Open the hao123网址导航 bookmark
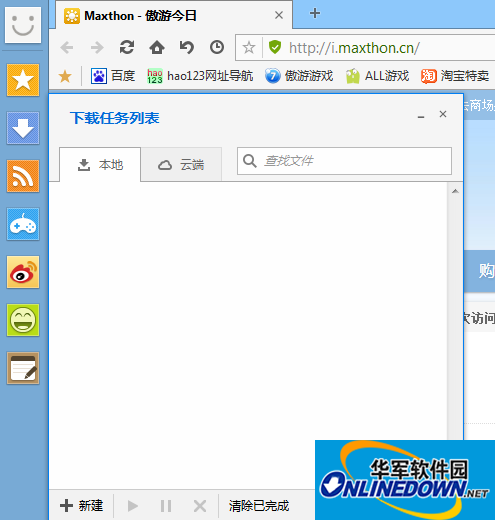The height and width of the screenshot is (520, 495). (200, 76)
